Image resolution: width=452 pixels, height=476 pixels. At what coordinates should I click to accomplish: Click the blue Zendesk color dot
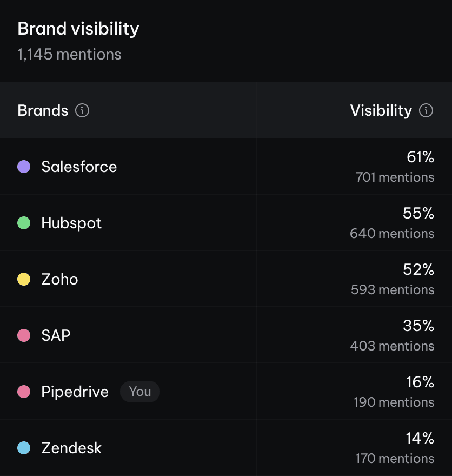(x=24, y=448)
